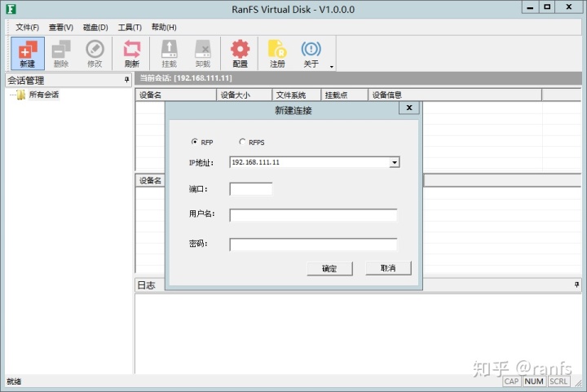This screenshot has width=587, height=392.
Task: Click the 设备信息 column header
Action: [455, 95]
